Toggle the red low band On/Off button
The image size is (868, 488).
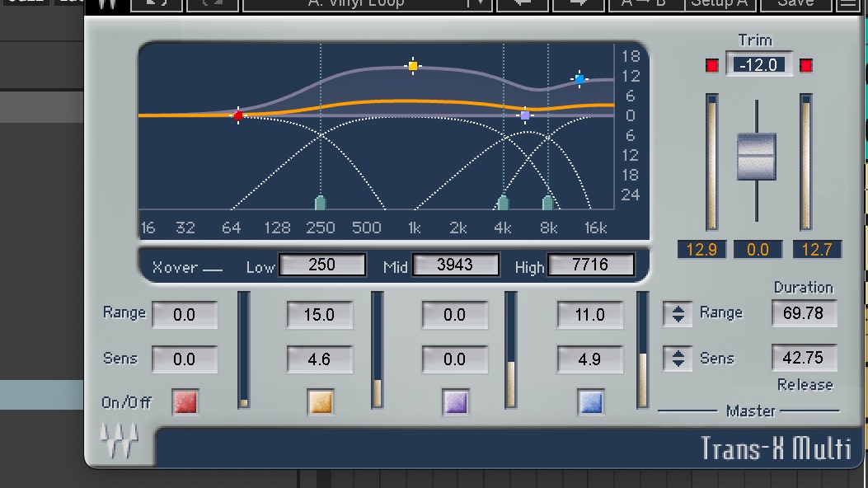coord(185,401)
